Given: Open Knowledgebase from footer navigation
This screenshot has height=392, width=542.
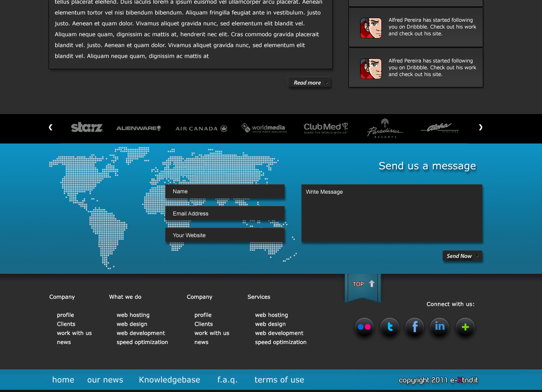Looking at the screenshot, I should click(169, 380).
